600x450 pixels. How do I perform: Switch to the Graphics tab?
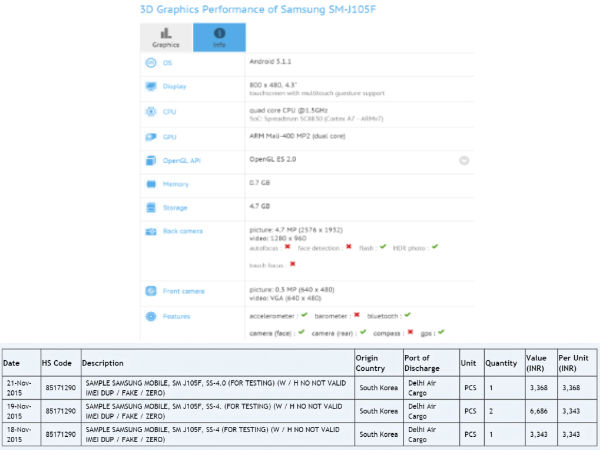166,38
